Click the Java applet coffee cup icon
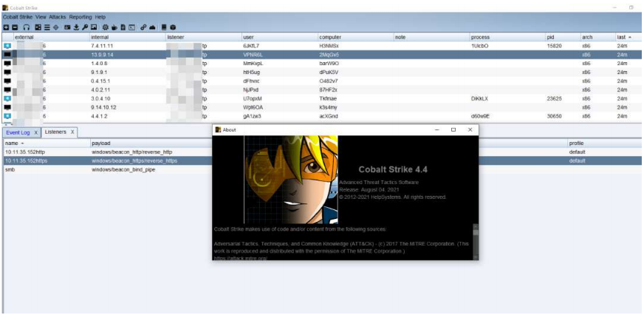 click(114, 27)
